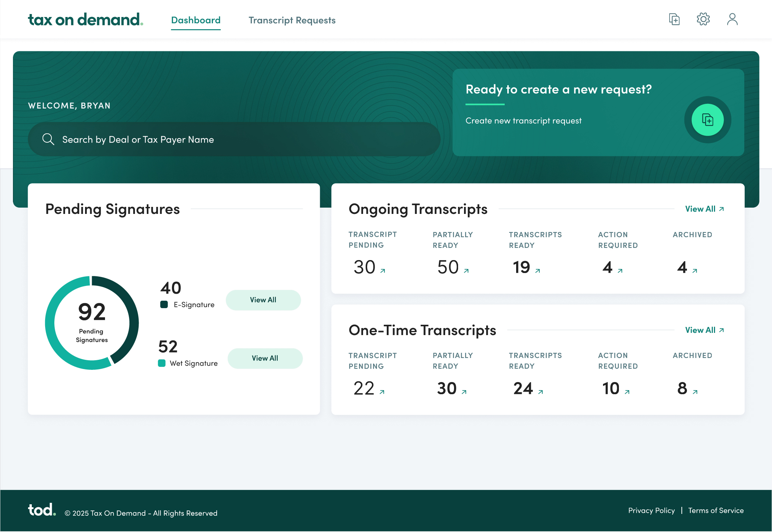Open the user profile icon
The image size is (772, 532).
[732, 20]
